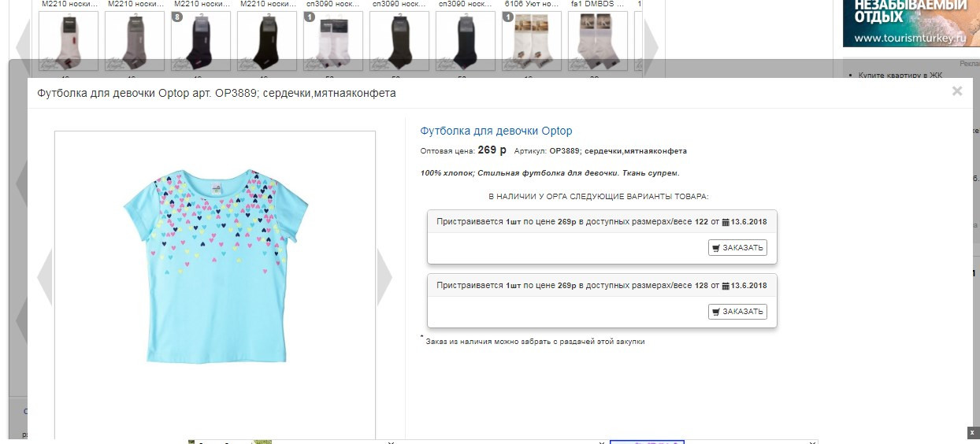Open the fa1 DMBDS socks thumbnail
This screenshot has width=980, height=444.
[x=598, y=41]
